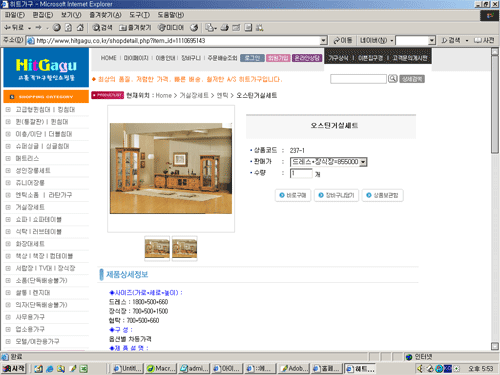Select the first product thumbnail below image
The image size is (500, 375).
[x=157, y=248]
